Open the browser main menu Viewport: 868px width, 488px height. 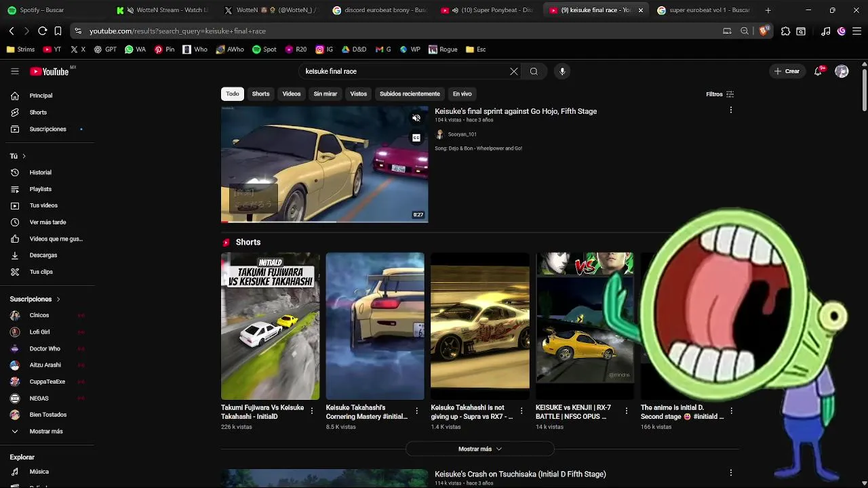pyautogui.click(x=857, y=30)
